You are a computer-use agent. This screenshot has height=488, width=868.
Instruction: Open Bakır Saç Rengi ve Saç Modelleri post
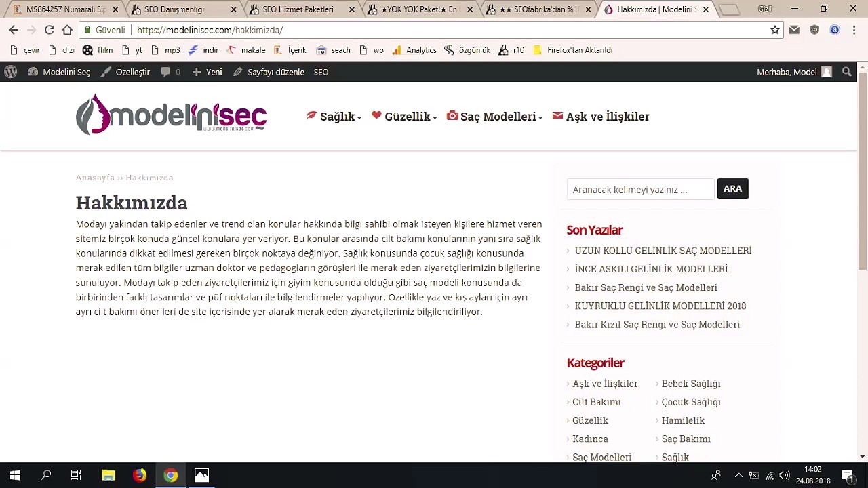coord(646,287)
